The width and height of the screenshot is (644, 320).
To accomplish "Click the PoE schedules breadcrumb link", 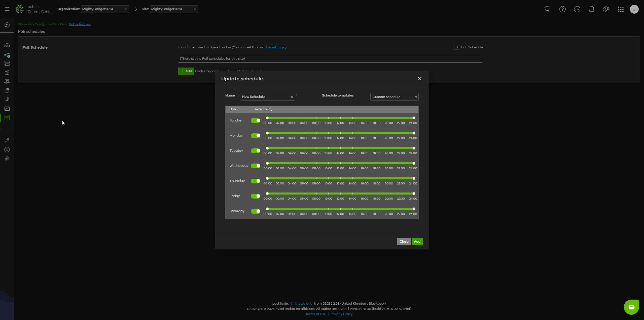I will (x=80, y=24).
